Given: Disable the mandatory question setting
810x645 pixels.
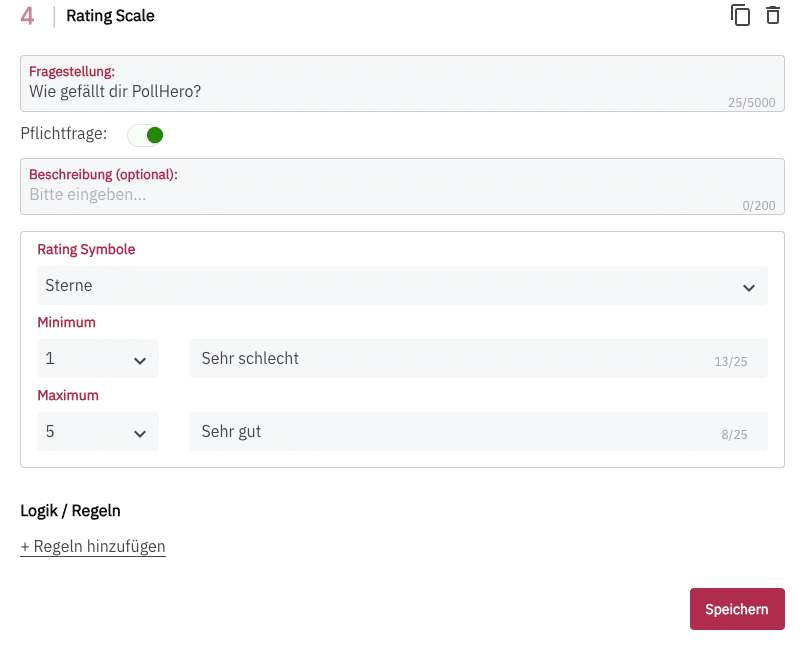Looking at the screenshot, I should click(145, 133).
